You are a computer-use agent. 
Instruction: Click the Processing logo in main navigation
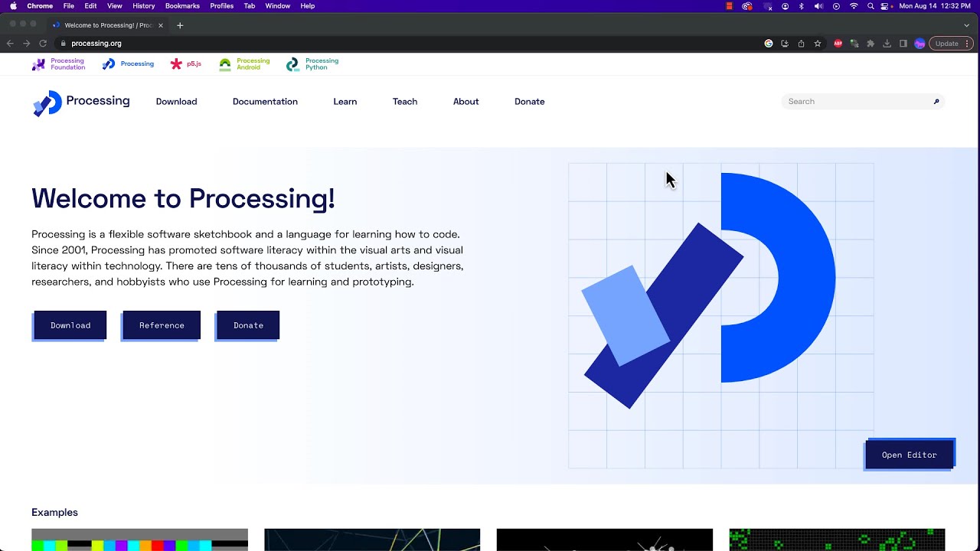click(x=81, y=102)
